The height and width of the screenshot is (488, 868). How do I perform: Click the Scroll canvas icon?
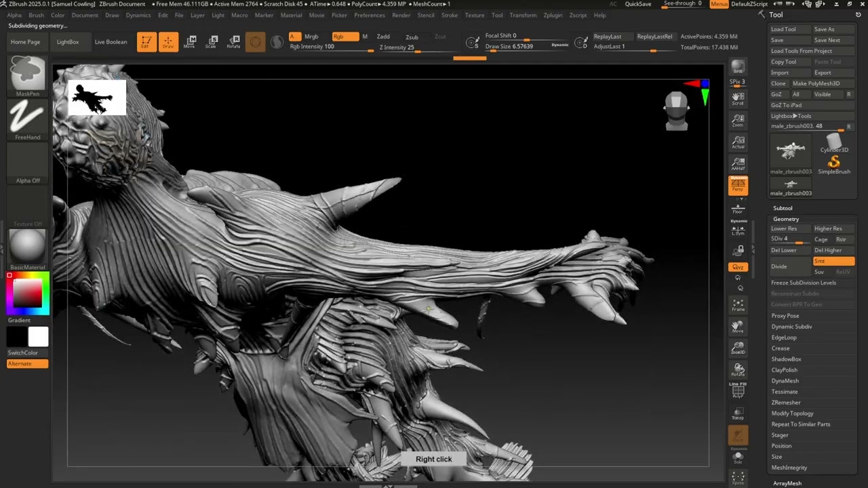point(738,99)
